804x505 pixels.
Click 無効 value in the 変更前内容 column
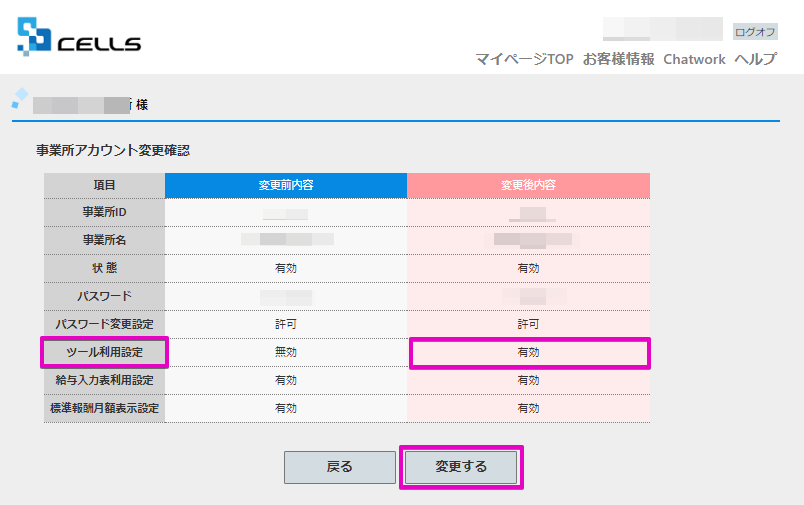tap(286, 353)
